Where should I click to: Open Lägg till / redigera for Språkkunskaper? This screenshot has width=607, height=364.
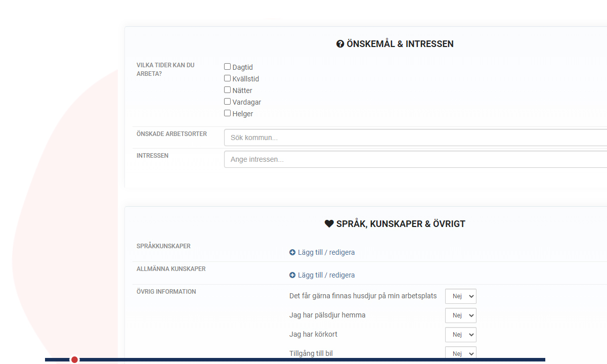click(x=326, y=252)
